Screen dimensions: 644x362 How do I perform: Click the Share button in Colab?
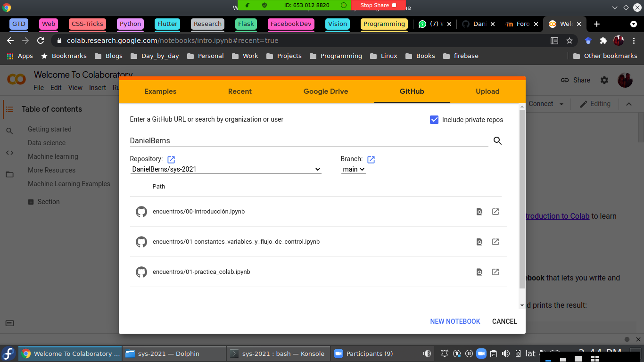click(x=575, y=80)
